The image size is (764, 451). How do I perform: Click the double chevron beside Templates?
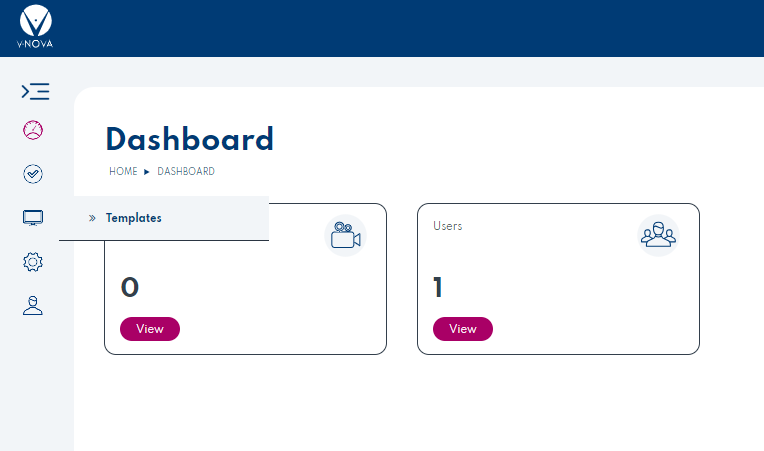[x=92, y=218]
